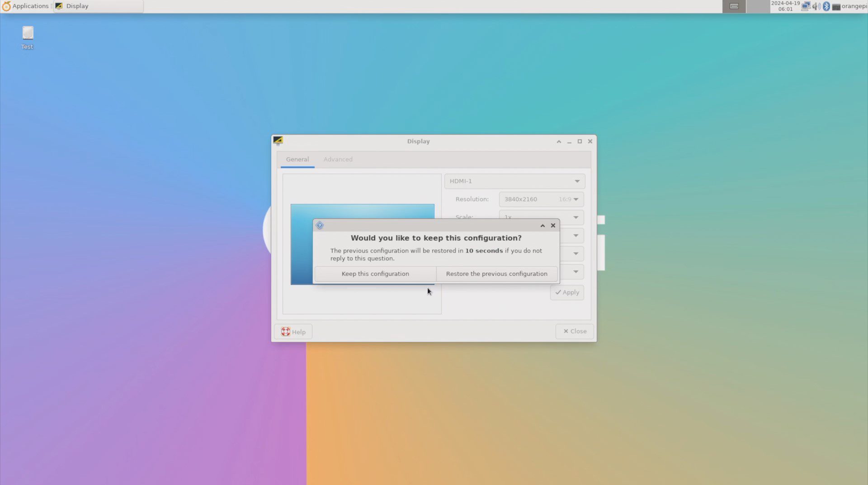Screen dimensions: 868x485
Task: Roll up the confirmation dialog window
Action: pyautogui.click(x=542, y=225)
